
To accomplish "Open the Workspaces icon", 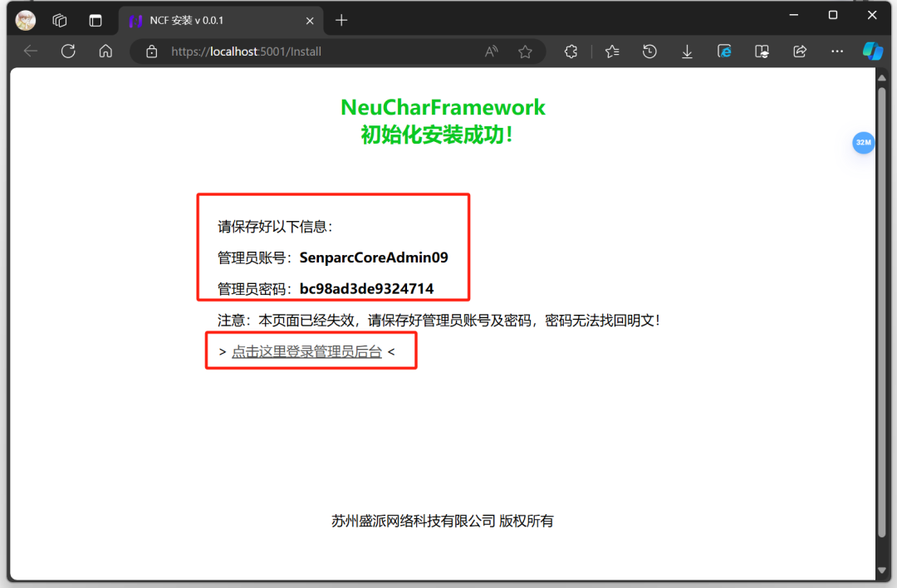I will 60,21.
